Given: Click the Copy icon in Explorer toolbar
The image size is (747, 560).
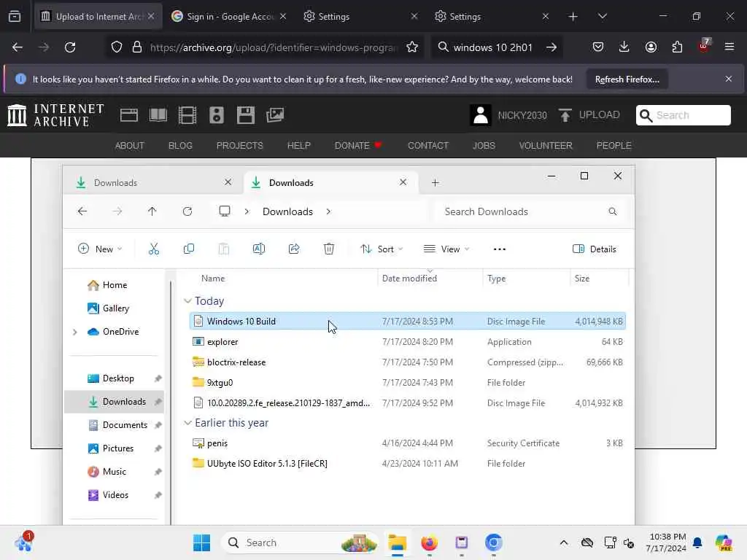Looking at the screenshot, I should [x=189, y=249].
